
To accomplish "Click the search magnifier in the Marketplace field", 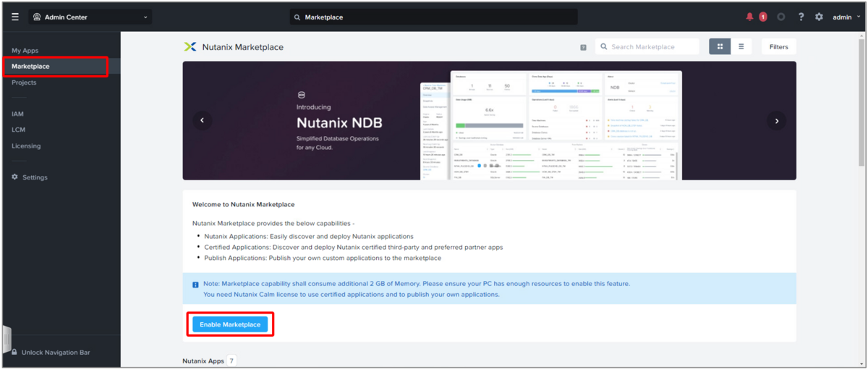I will click(605, 47).
